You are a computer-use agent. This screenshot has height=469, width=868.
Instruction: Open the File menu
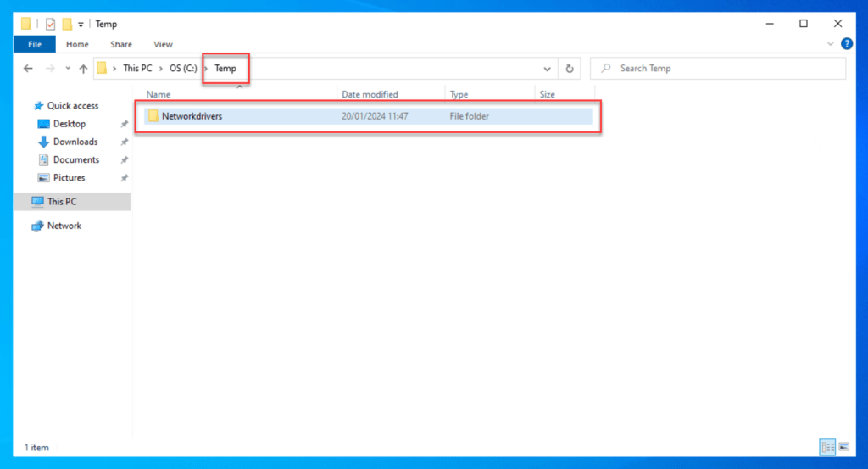tap(35, 44)
